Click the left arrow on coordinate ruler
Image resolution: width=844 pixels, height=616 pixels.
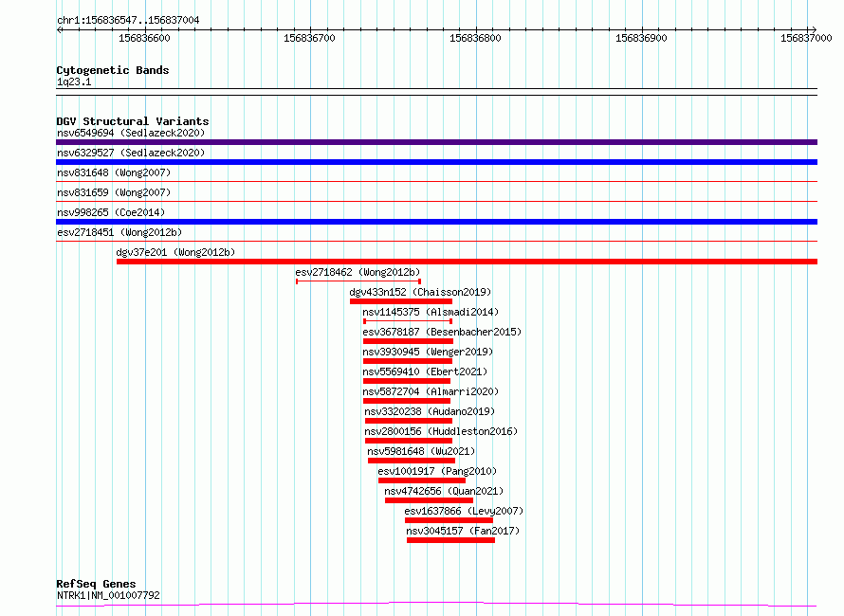pyautogui.click(x=60, y=29)
